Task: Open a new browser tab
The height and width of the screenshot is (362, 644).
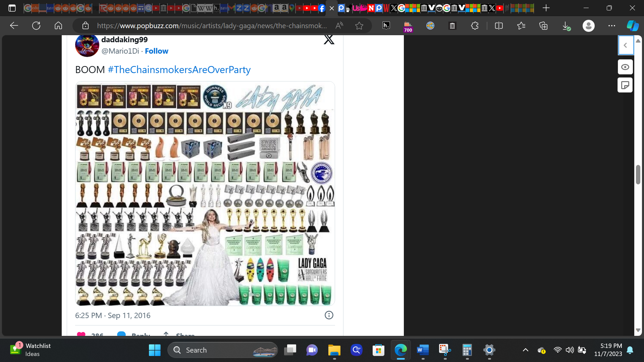Action: tap(546, 8)
